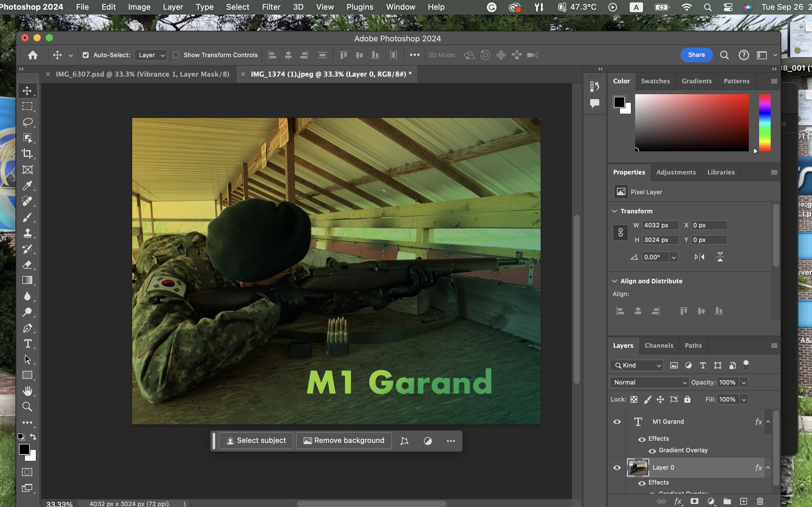
Task: Select the Gradient tool
Action: point(27,280)
